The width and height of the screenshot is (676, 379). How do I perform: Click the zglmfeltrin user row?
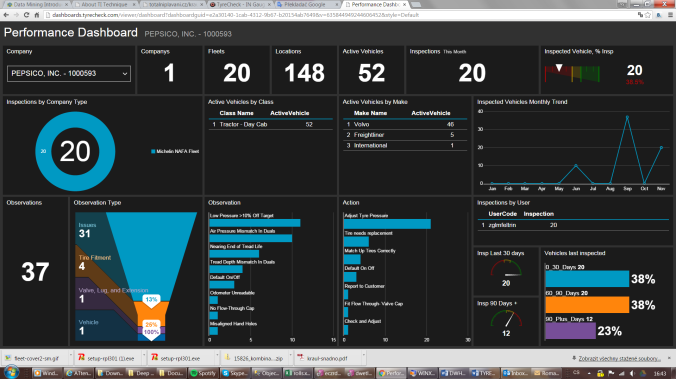coord(573,225)
